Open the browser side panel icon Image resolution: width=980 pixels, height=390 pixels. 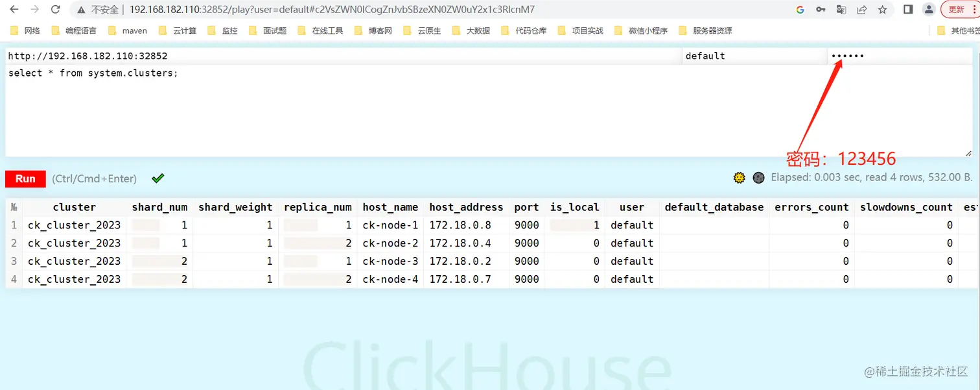tap(908, 10)
